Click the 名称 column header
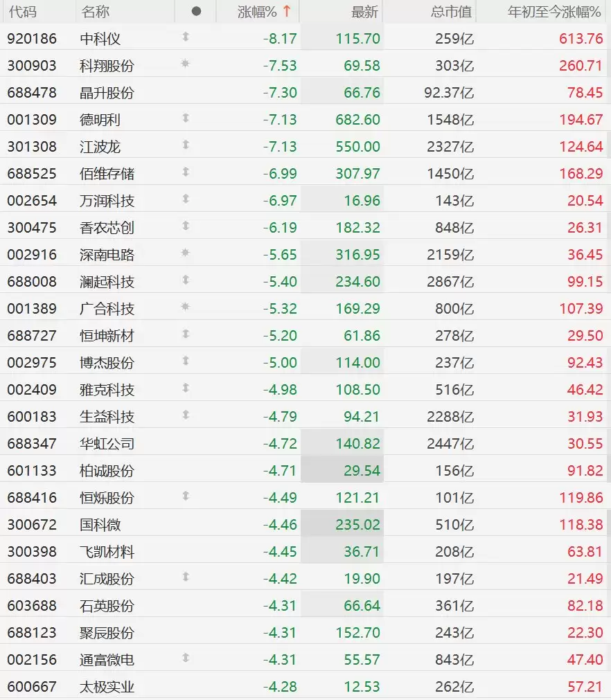 (x=95, y=12)
